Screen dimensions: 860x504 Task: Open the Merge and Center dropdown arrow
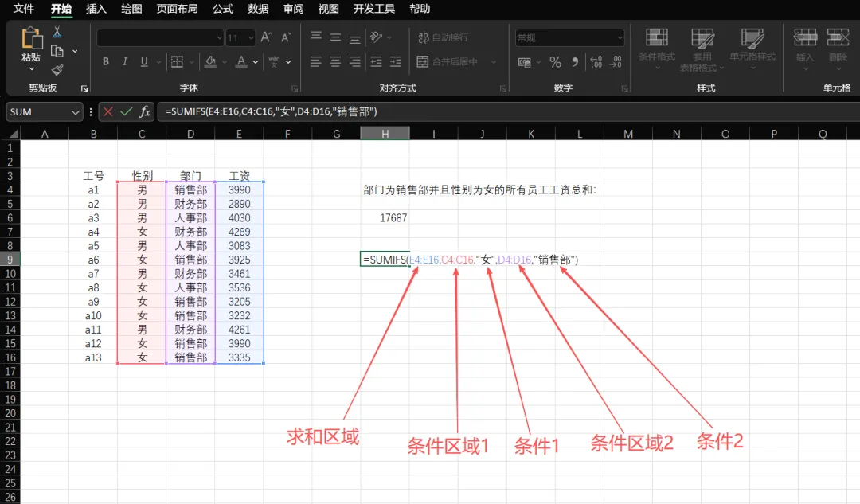coord(494,62)
